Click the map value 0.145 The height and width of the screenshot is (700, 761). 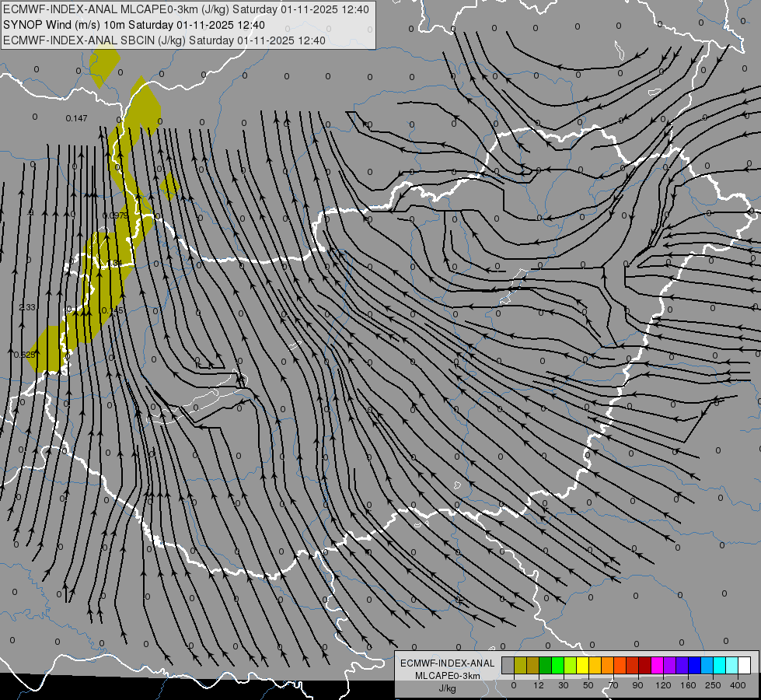click(x=112, y=310)
